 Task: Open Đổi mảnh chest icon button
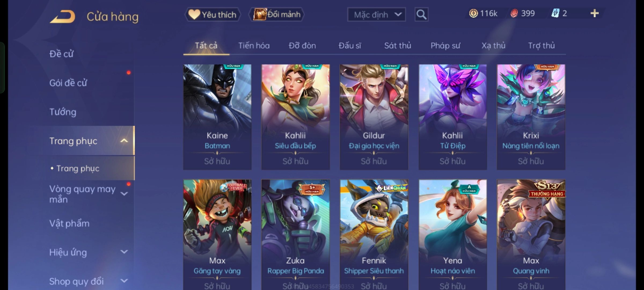[277, 15]
